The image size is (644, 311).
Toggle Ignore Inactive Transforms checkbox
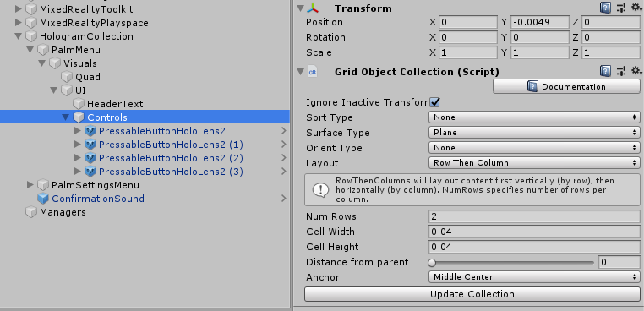434,102
